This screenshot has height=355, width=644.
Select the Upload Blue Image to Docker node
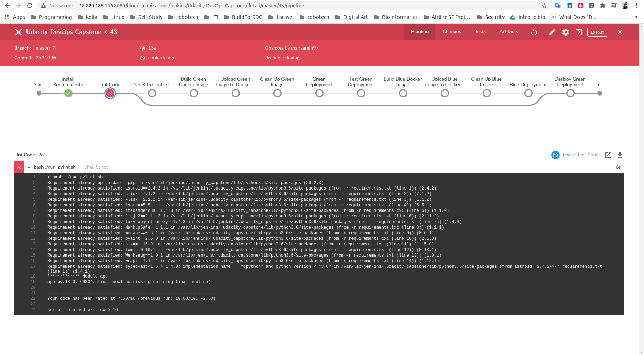pyautogui.click(x=445, y=93)
